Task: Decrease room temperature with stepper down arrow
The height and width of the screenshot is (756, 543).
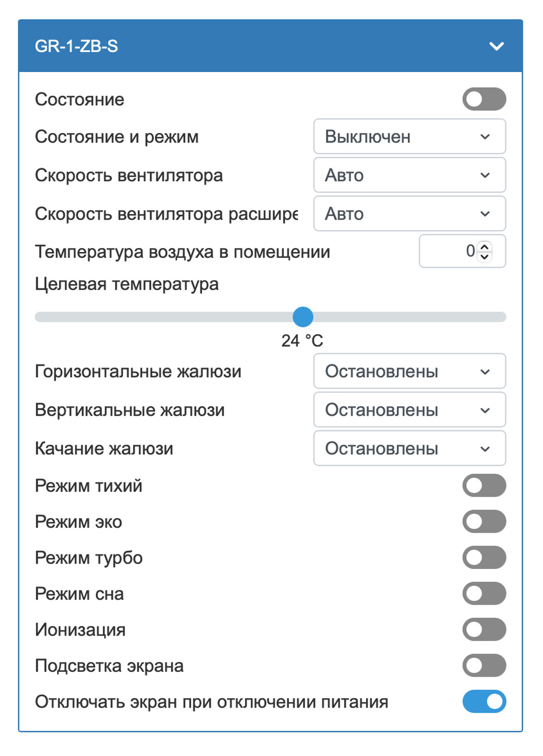Action: pos(485,256)
